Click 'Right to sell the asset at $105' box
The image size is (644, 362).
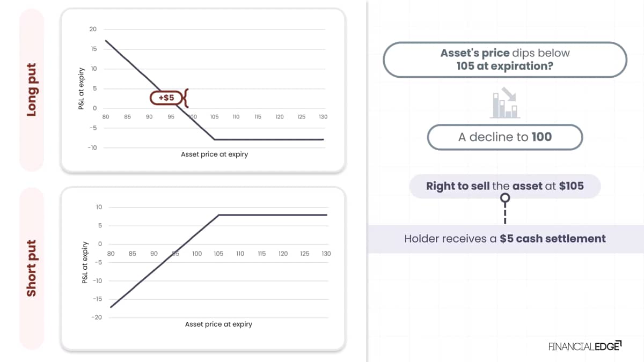pos(504,186)
